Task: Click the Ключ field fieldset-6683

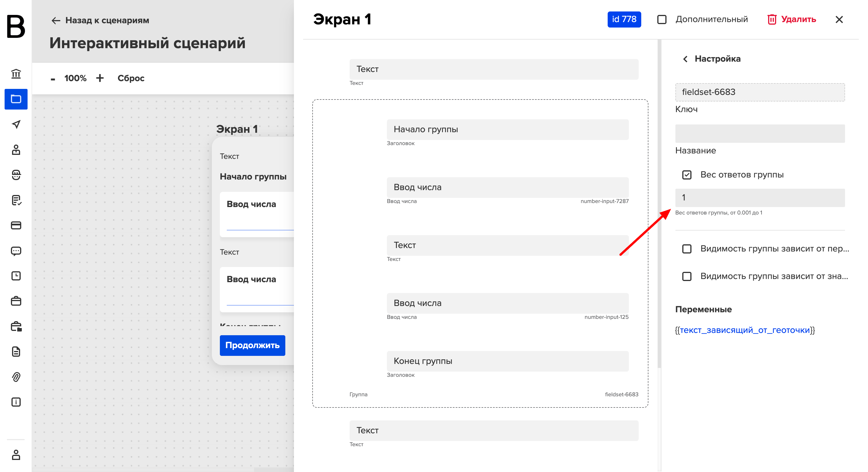Action: [759, 92]
